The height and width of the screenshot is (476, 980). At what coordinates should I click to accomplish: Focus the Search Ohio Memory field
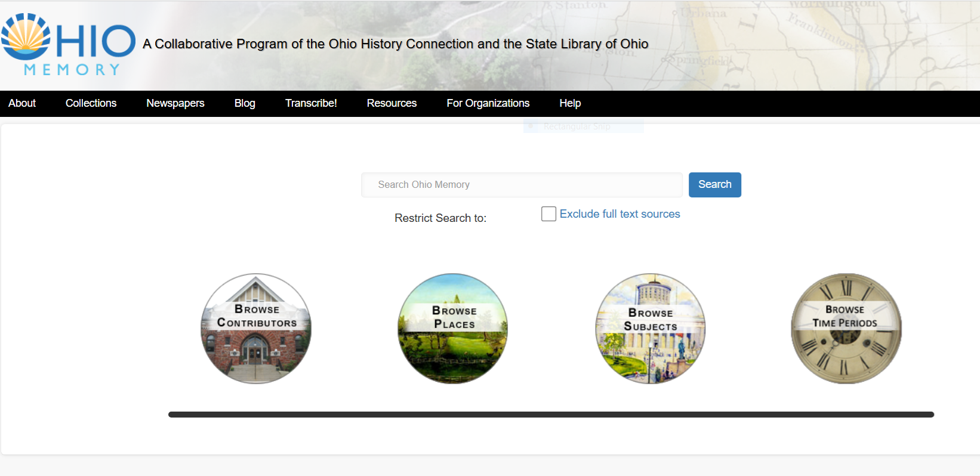(522, 185)
